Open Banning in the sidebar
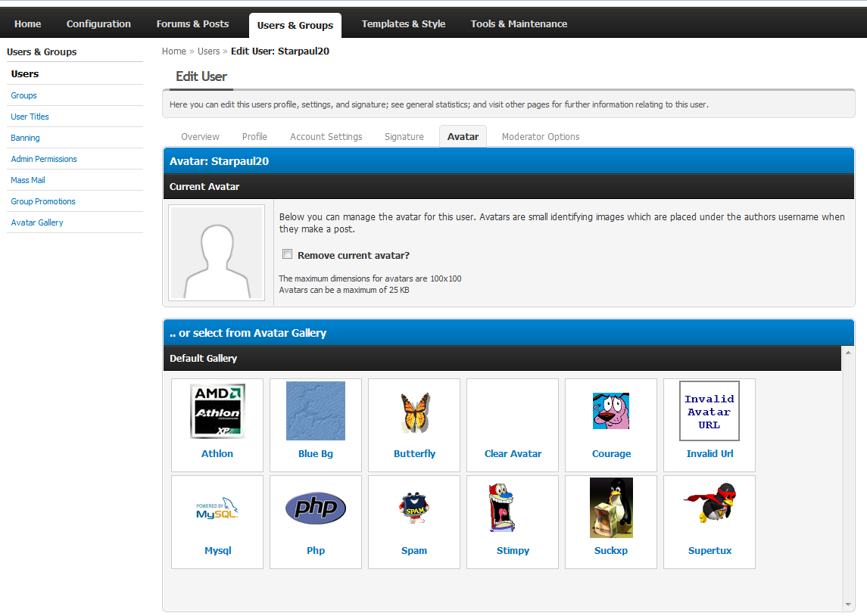This screenshot has width=867, height=616. 26,138
